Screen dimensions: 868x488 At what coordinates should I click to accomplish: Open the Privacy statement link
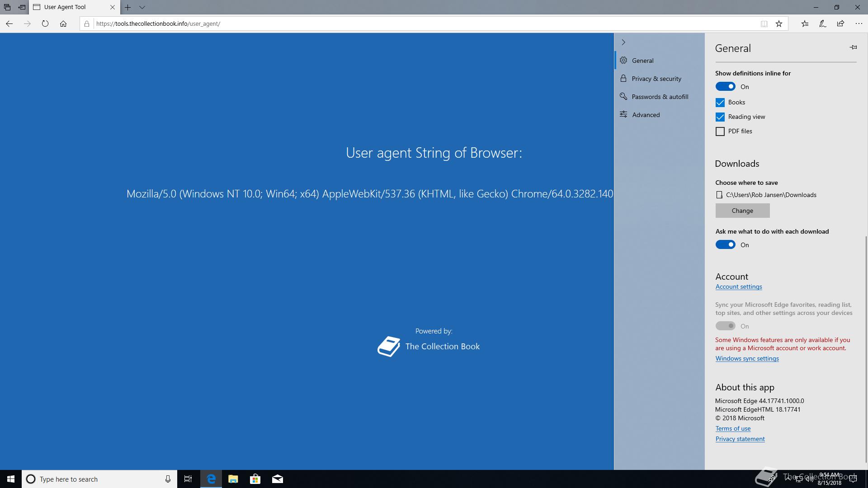tap(740, 439)
